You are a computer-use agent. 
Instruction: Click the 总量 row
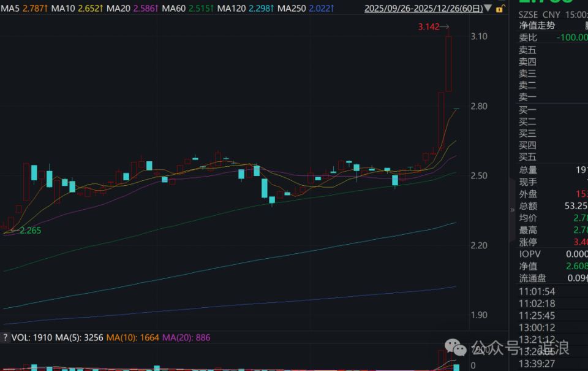(x=553, y=170)
